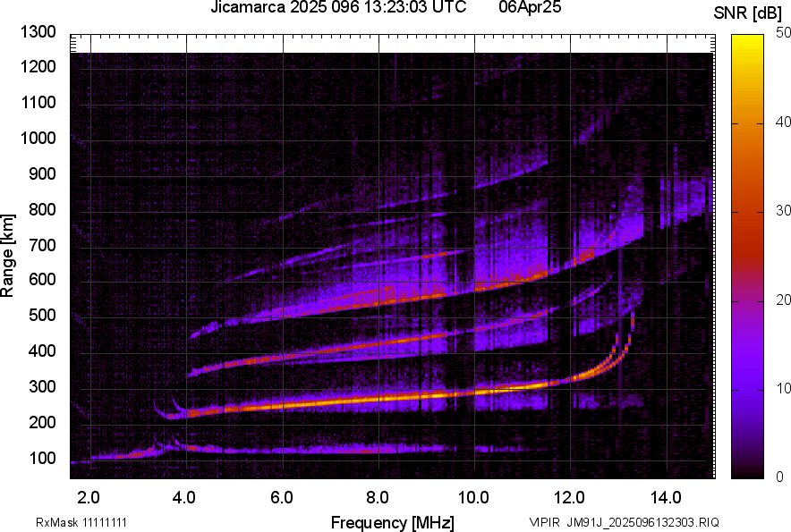Click the frequency tick label '12.0'
This screenshot has height=532, width=791.
coord(570,498)
